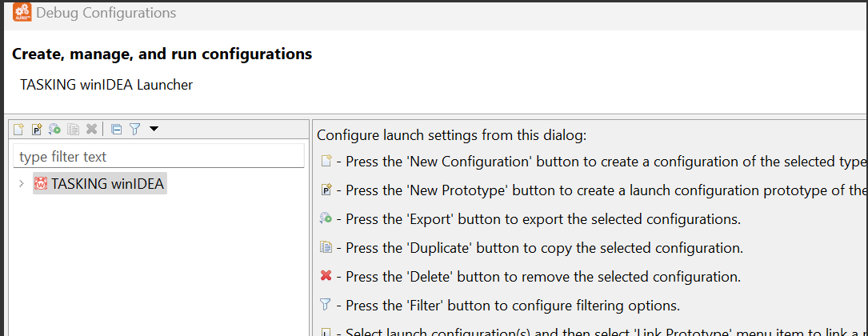Image resolution: width=868 pixels, height=336 pixels.
Task: Click the Filter funnel toolbar icon
Action: coord(134,129)
